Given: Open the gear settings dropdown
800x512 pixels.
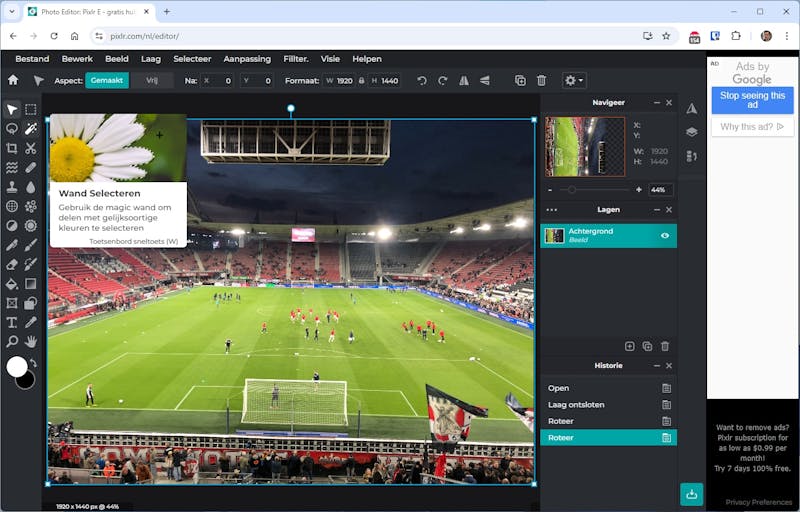Looking at the screenshot, I should click(x=573, y=80).
